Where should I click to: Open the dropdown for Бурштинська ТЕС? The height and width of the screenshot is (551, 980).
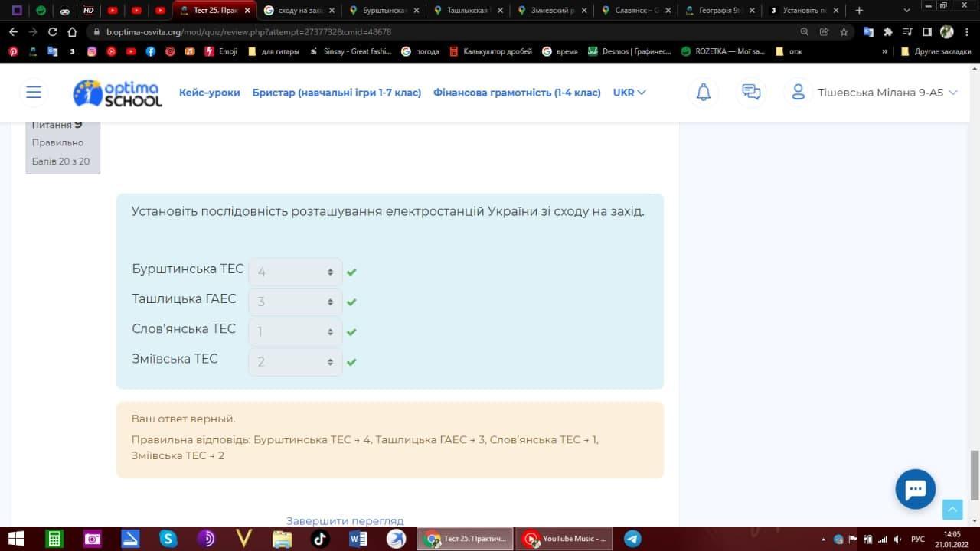click(x=295, y=272)
